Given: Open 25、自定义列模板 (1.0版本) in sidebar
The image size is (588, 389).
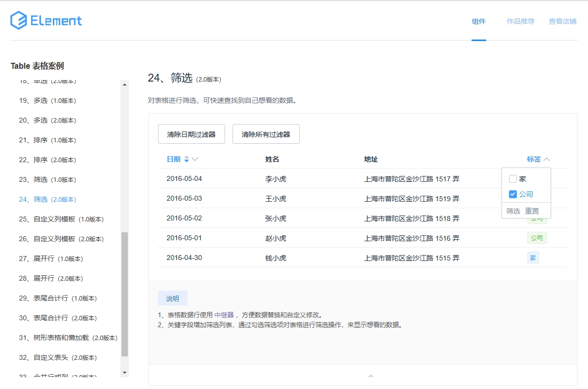Looking at the screenshot, I should click(62, 219).
